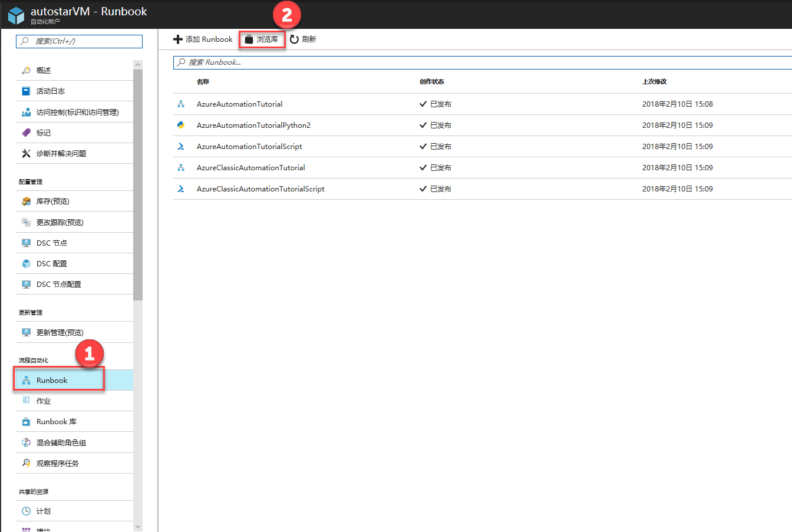
Task: Click the 标记 tag icon
Action: point(26,133)
